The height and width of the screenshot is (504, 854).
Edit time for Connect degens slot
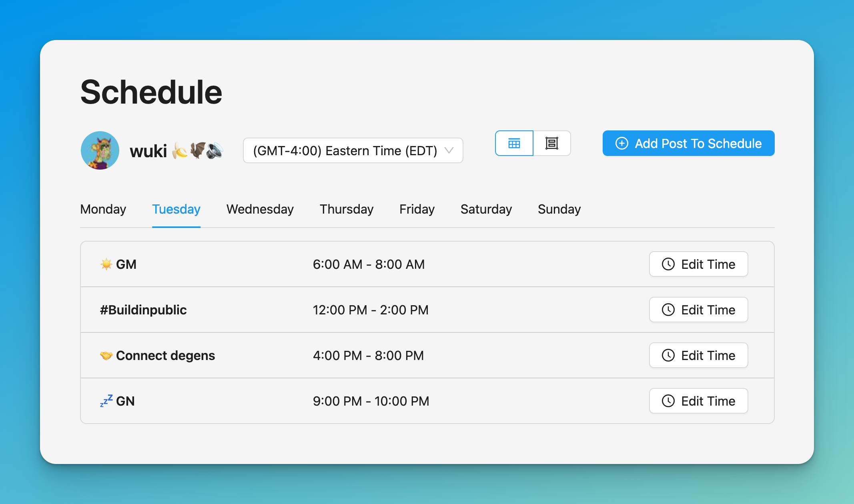pyautogui.click(x=698, y=355)
